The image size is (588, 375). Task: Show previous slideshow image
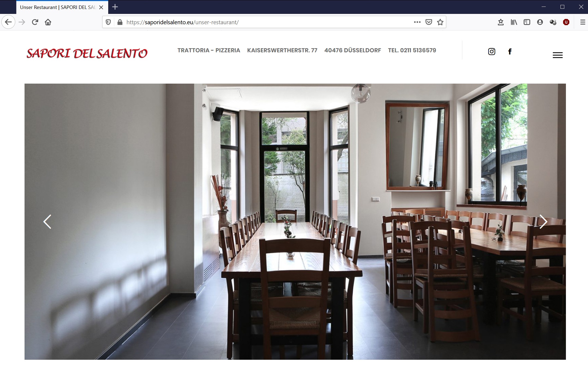pos(47,222)
